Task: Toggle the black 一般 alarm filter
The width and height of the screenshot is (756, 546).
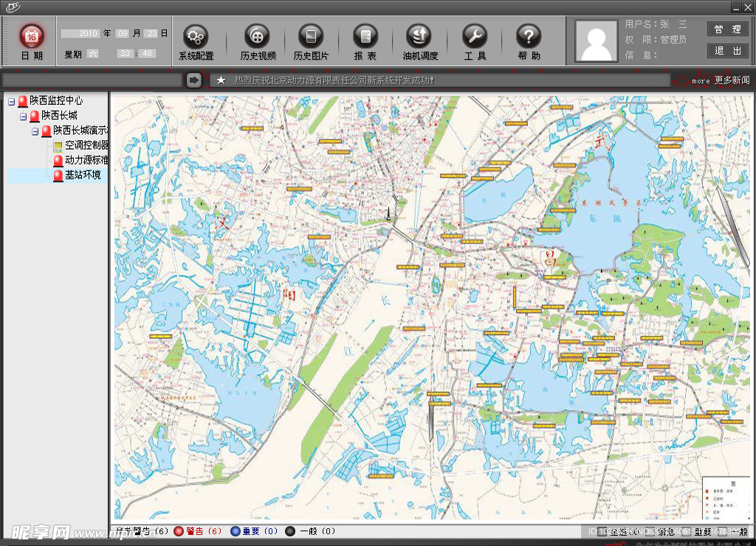Action: 291,531
